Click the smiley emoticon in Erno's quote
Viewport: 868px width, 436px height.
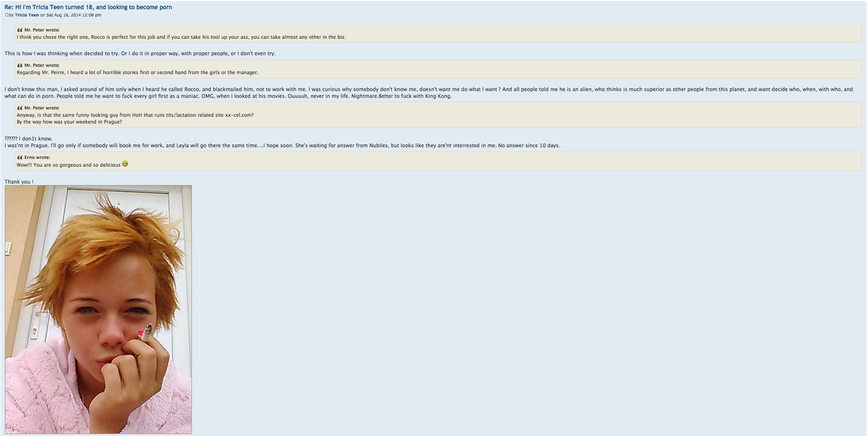tap(125, 164)
